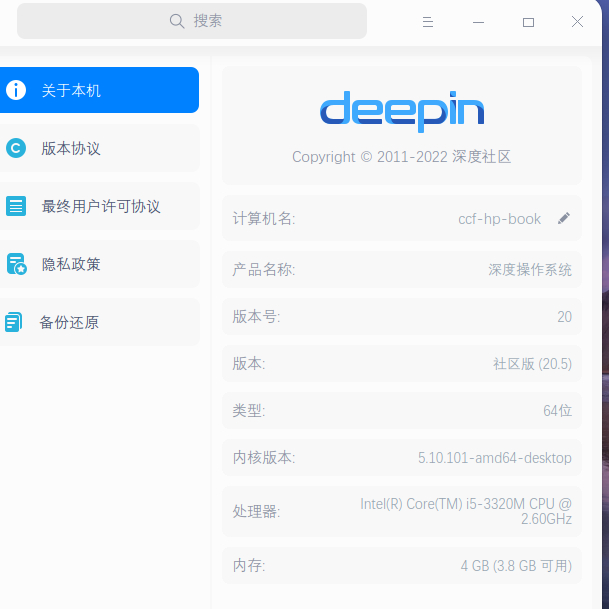The width and height of the screenshot is (609, 609).
Task: Open the 版本协议 section
Action: point(99,148)
